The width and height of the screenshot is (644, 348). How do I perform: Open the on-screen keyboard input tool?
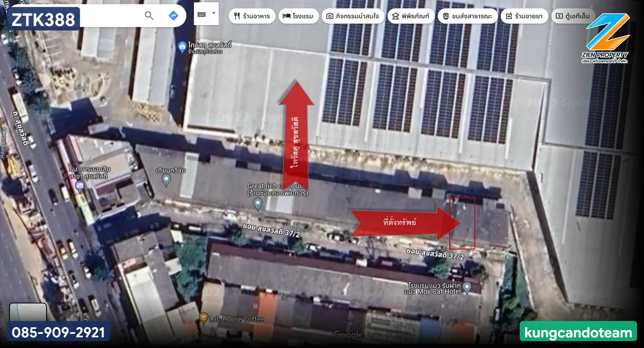[202, 14]
